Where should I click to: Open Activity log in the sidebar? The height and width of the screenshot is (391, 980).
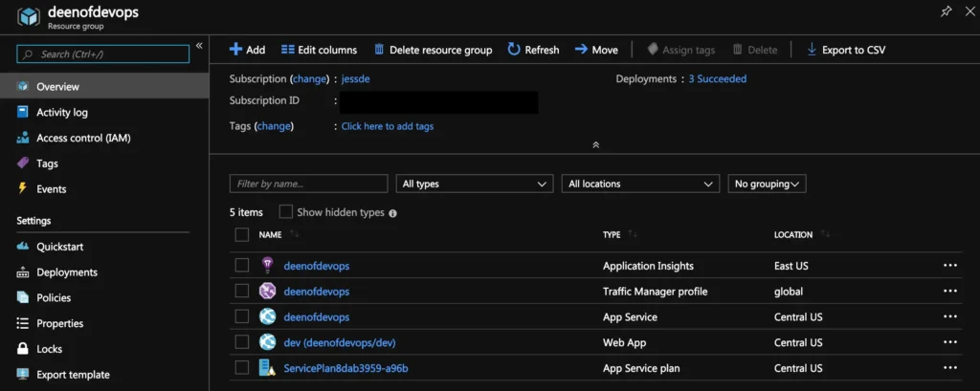62,113
